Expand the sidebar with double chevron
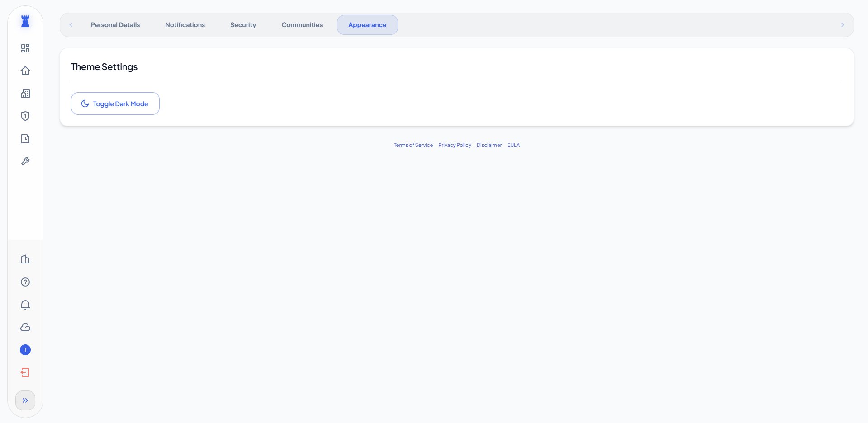The image size is (868, 423). click(25, 400)
